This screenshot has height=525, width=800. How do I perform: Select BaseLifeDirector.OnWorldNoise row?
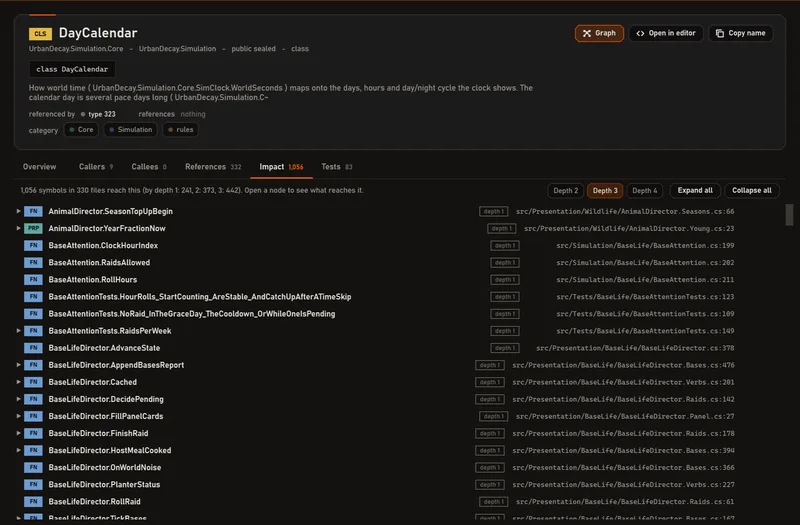[377, 467]
